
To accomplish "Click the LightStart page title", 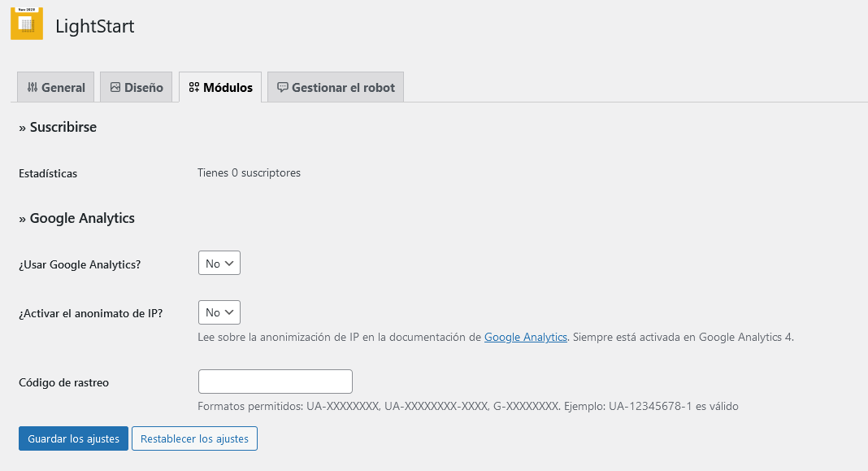I will pyautogui.click(x=94, y=26).
